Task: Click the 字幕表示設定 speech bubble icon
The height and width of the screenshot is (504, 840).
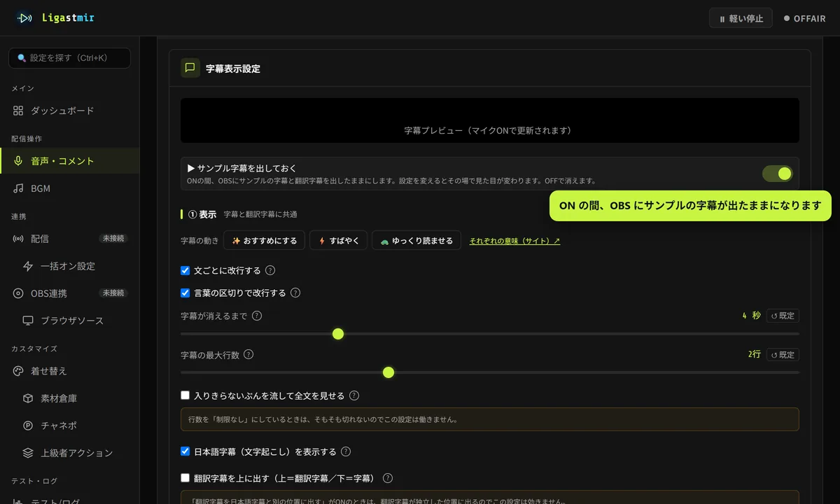Action: [190, 68]
